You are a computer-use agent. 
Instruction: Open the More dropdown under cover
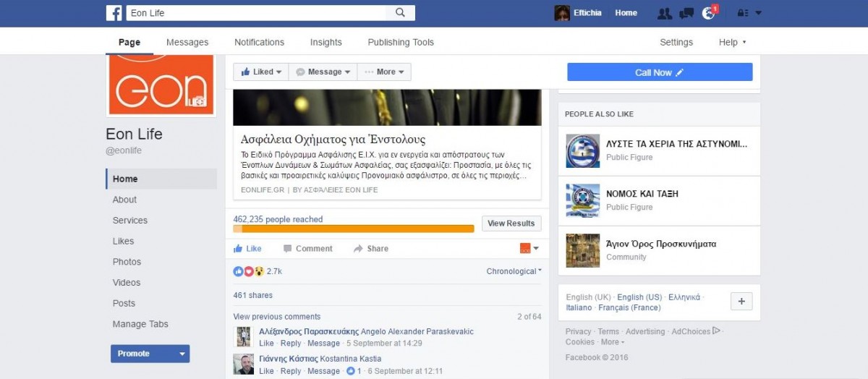[384, 72]
